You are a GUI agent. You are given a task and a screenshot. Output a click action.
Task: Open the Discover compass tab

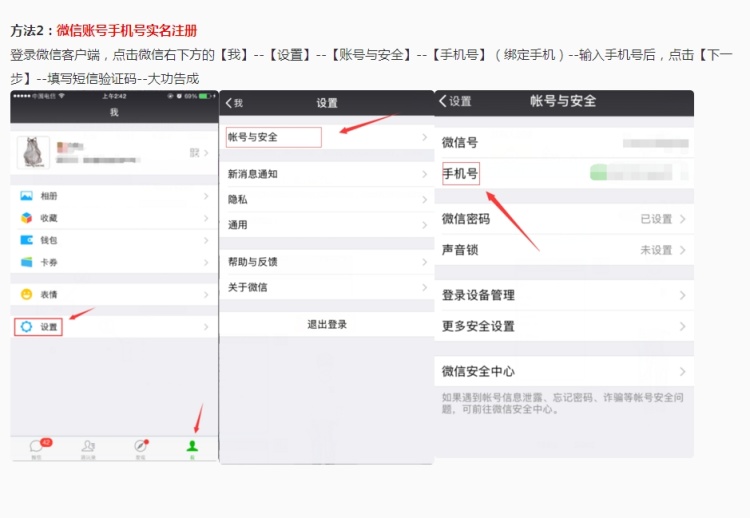[141, 447]
